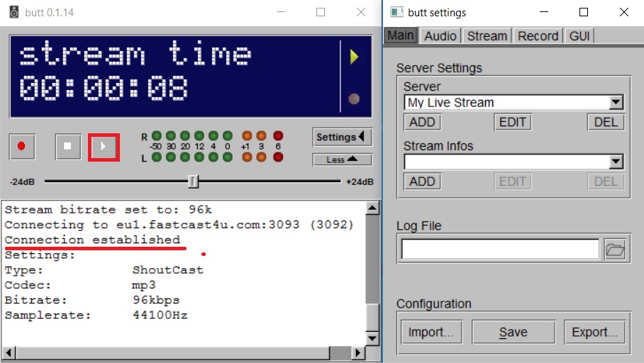
Task: Open the Log File folder browse icon
Action: pos(615,250)
